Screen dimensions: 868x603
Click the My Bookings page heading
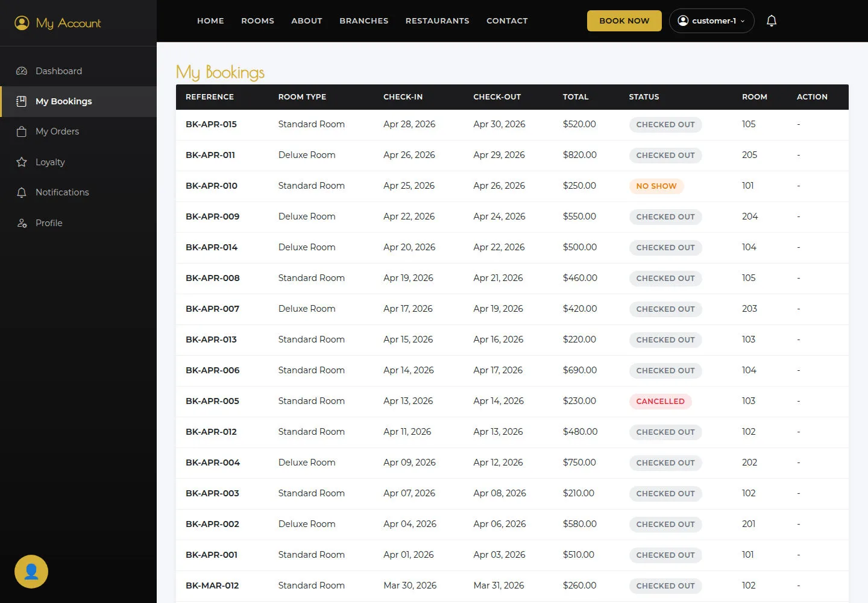pos(220,72)
